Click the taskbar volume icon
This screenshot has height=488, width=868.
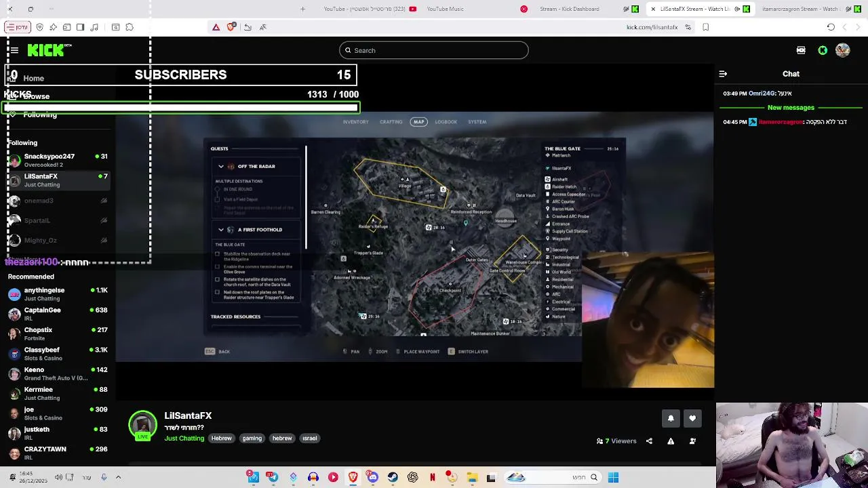(x=58, y=477)
